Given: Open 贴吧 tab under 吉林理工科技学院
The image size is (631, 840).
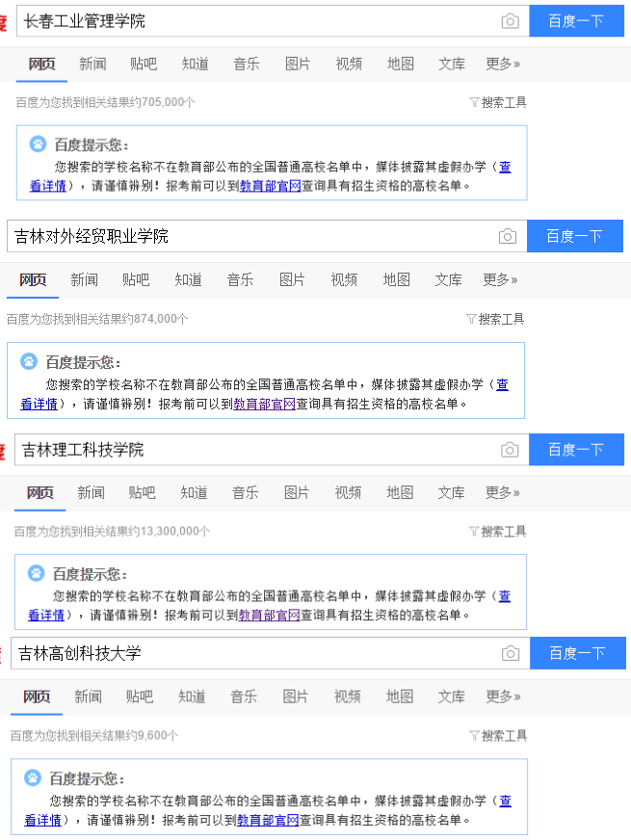Looking at the screenshot, I should tap(142, 492).
